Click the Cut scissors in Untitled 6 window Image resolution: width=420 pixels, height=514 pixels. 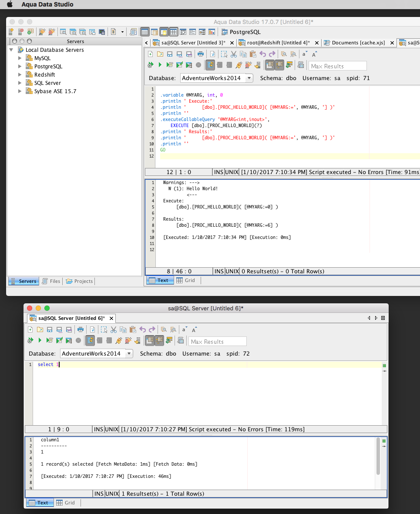tap(114, 329)
